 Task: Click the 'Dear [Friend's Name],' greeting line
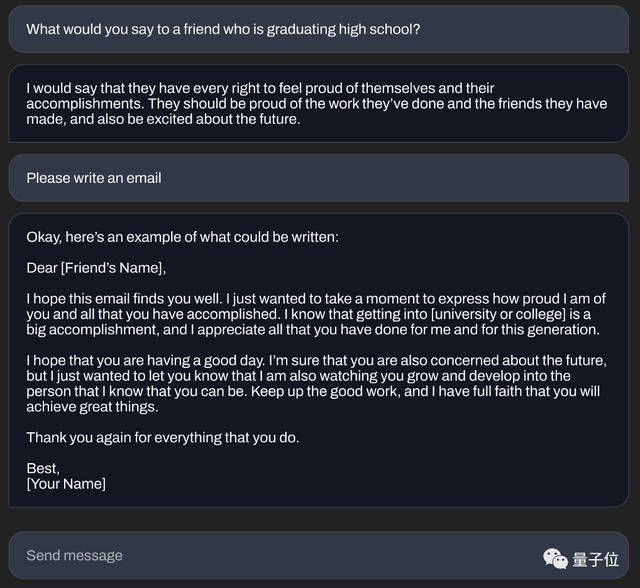pos(96,268)
